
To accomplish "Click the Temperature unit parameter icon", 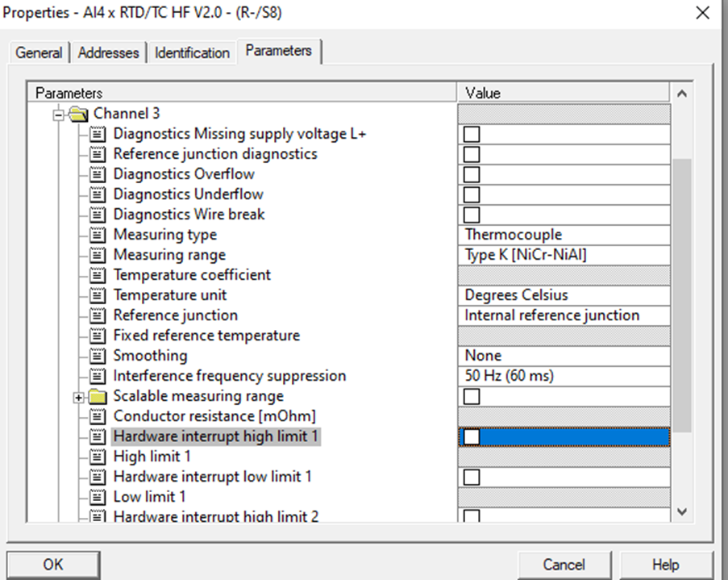I will coord(98,295).
